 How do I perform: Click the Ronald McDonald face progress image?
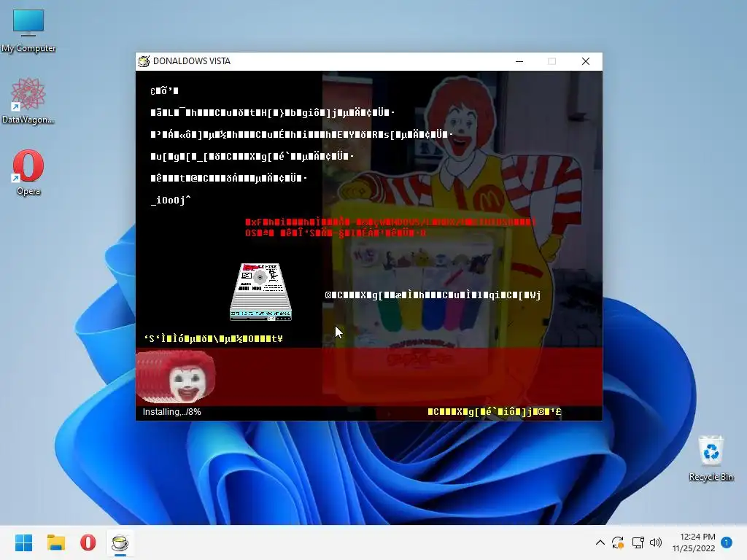(176, 376)
